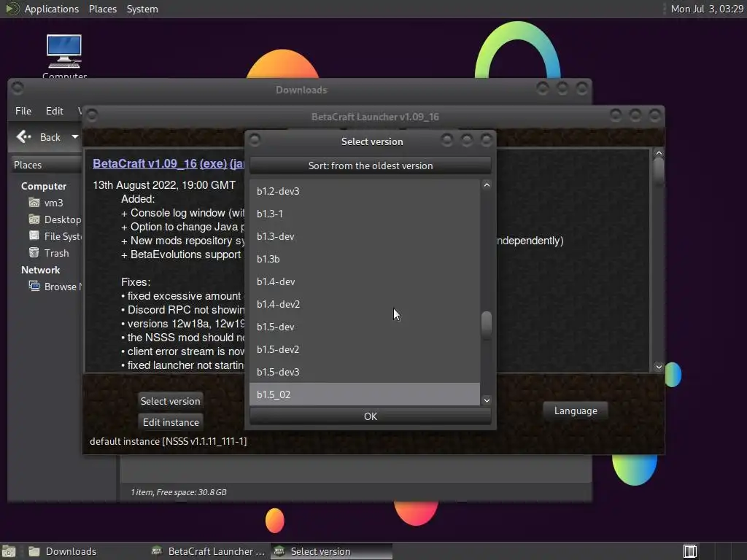Click the Downloads window menu button
Screen dimensions: 747x560
(x=18, y=88)
